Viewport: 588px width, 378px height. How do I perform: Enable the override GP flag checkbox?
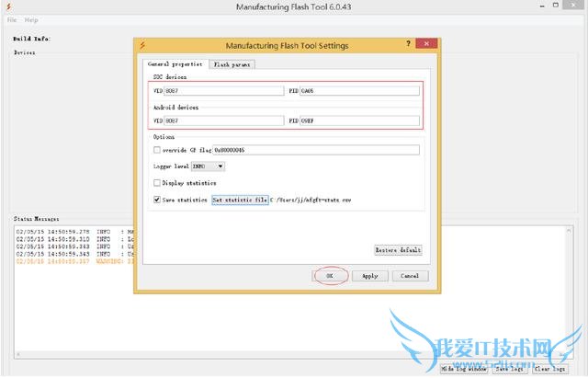coord(157,150)
